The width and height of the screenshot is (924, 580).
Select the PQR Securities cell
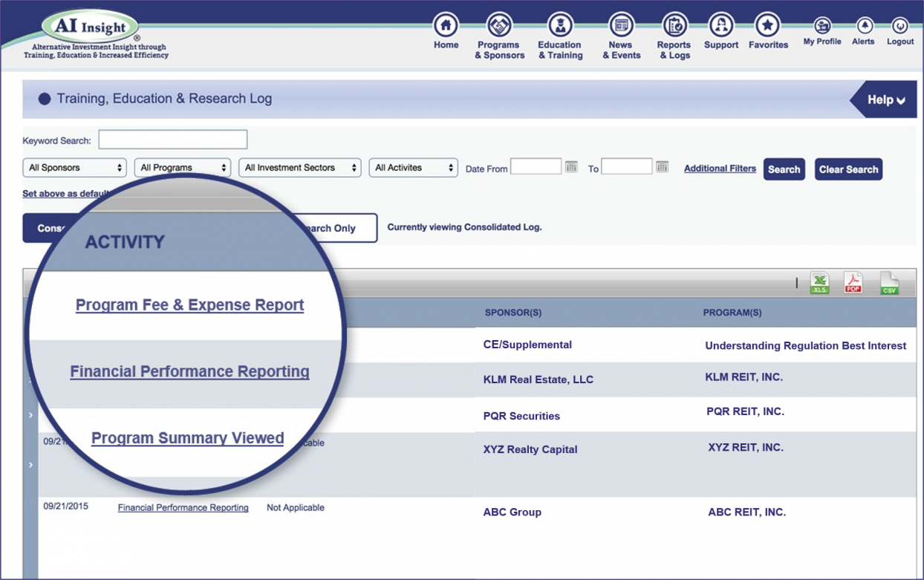tap(521, 416)
